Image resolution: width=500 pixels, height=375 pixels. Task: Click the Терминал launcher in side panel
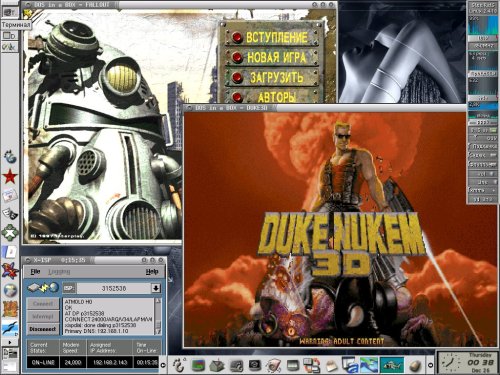pyautogui.click(x=9, y=13)
